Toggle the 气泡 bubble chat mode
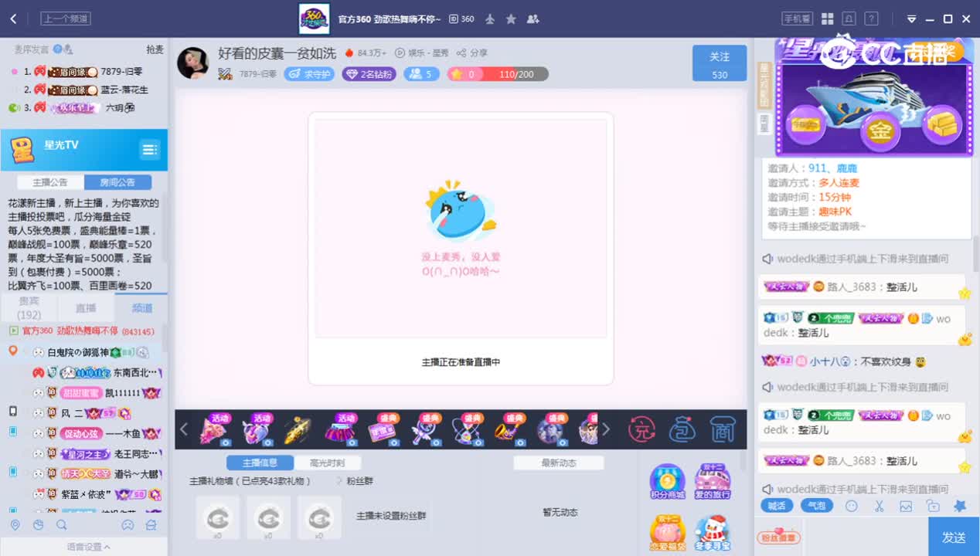The image size is (980, 556). pyautogui.click(x=816, y=506)
